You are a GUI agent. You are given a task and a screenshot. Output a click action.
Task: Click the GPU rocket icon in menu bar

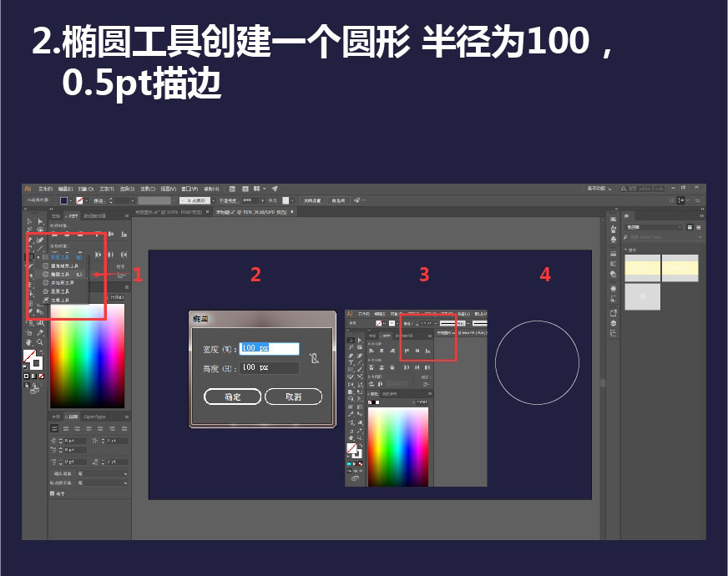(275, 189)
